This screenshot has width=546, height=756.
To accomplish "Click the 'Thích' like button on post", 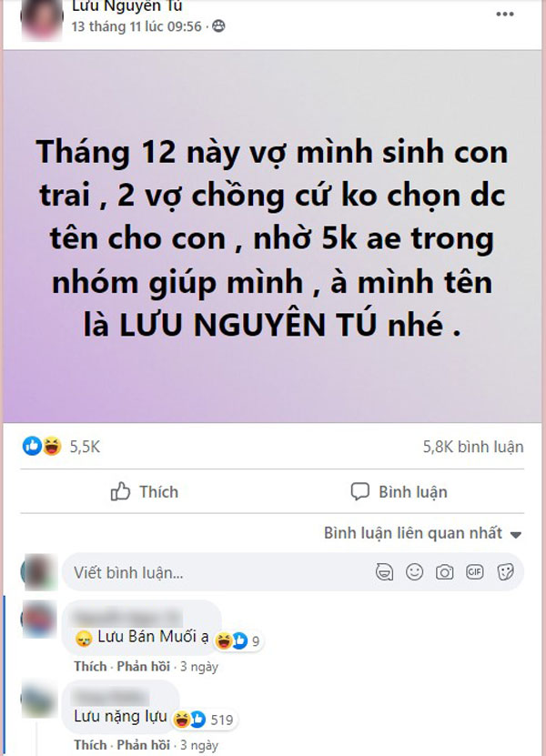I will click(145, 492).
